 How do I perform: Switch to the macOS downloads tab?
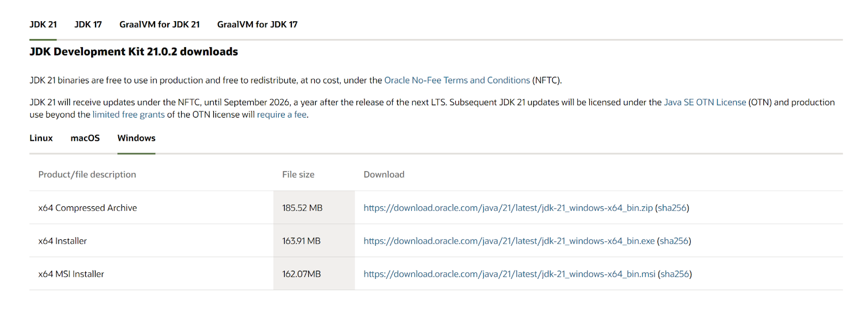85,138
